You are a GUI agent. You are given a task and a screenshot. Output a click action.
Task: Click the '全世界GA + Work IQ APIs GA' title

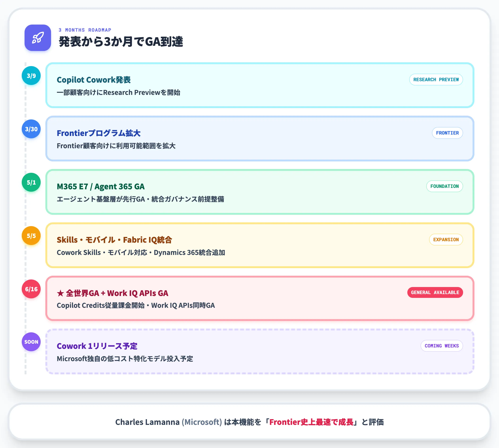click(x=117, y=293)
